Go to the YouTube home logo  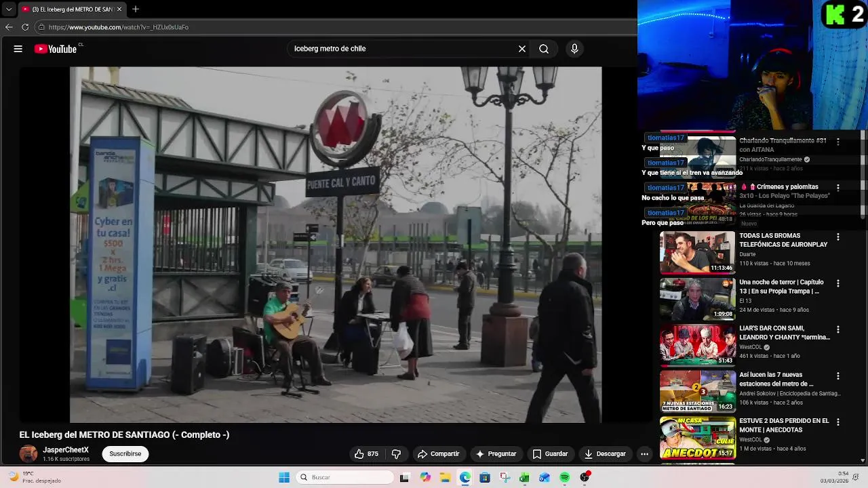[x=56, y=49]
